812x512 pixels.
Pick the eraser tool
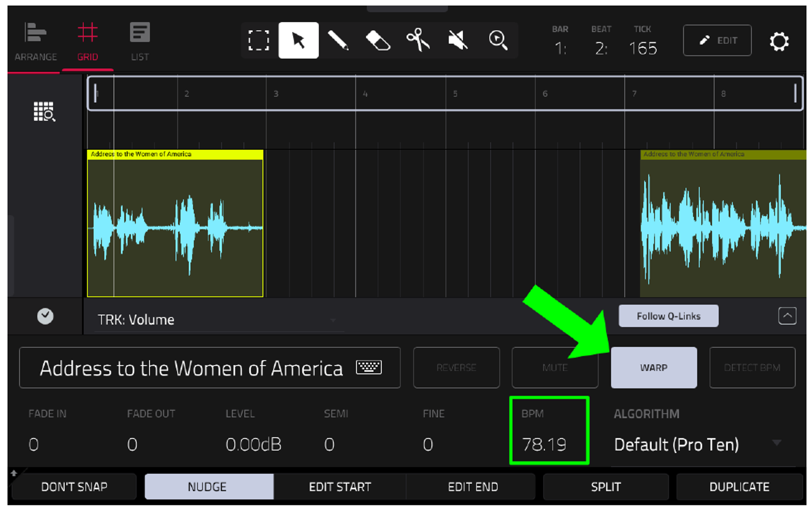[378, 40]
